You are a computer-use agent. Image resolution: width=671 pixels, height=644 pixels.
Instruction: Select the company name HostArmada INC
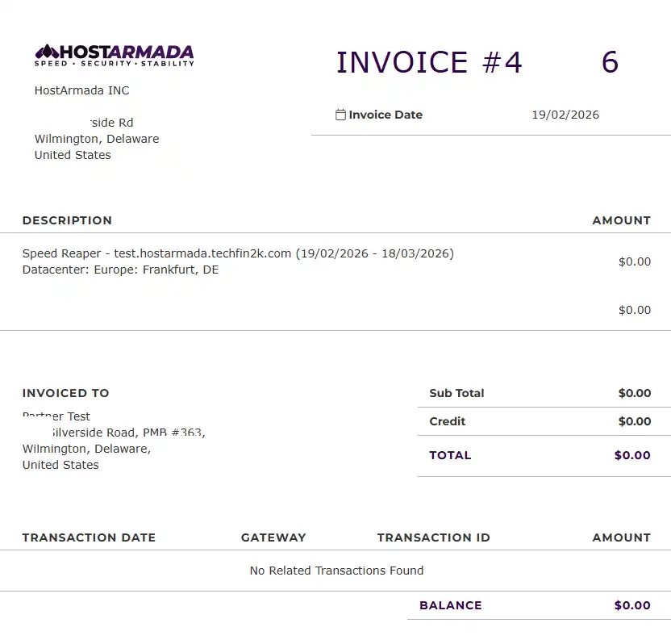[x=81, y=90]
